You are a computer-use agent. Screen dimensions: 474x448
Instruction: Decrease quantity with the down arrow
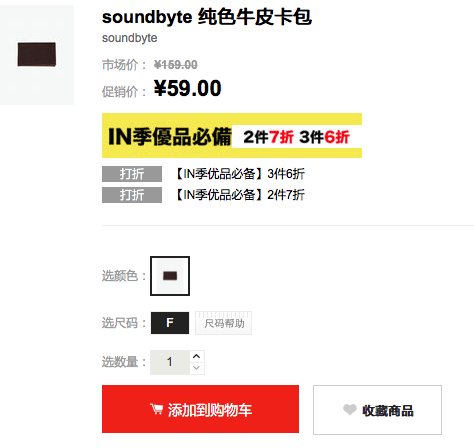pyautogui.click(x=197, y=368)
